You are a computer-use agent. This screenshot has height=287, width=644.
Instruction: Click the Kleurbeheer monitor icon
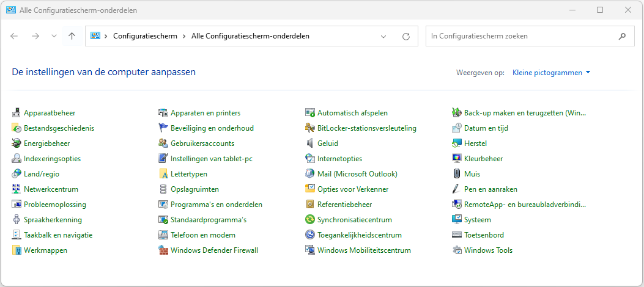pyautogui.click(x=457, y=159)
